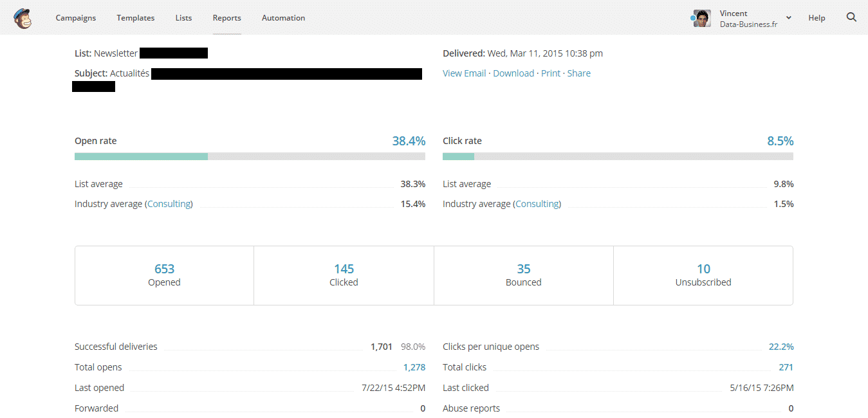Open the 1,278 total opens figure
The height and width of the screenshot is (418, 868).
414,367
